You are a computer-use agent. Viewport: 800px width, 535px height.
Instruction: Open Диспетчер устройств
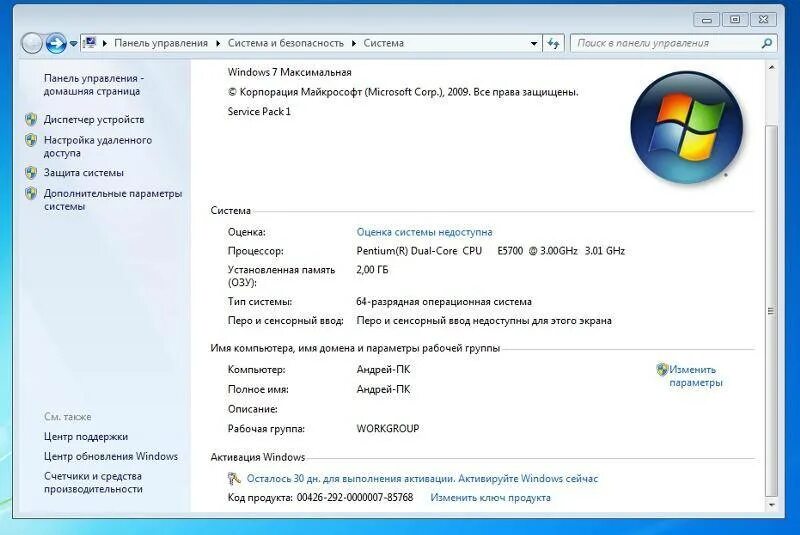(x=94, y=119)
